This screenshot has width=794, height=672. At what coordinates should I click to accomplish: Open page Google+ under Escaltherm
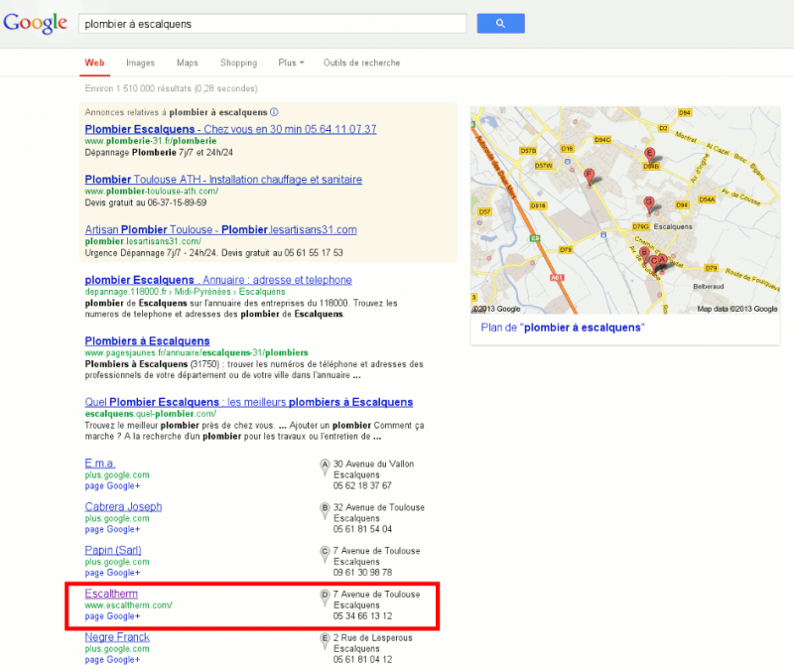point(112,616)
